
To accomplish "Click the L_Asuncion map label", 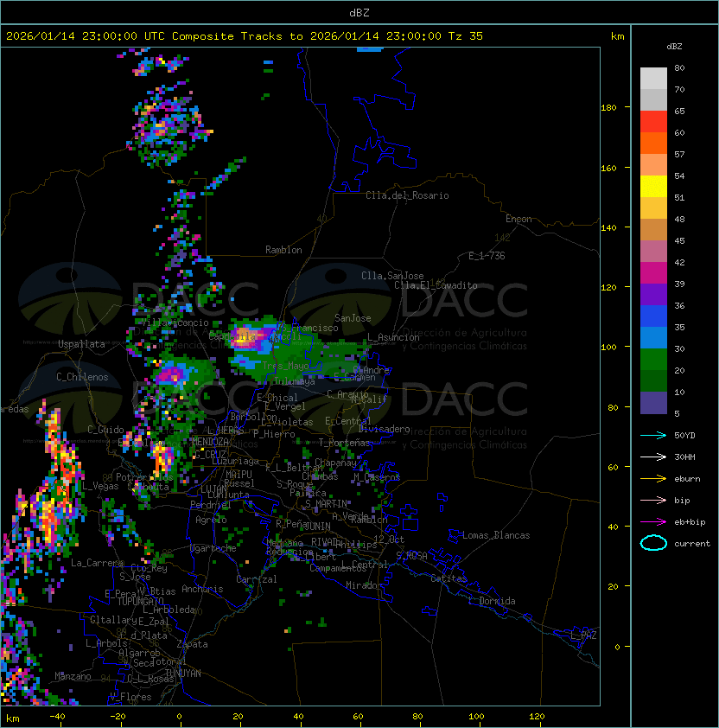I will (393, 337).
